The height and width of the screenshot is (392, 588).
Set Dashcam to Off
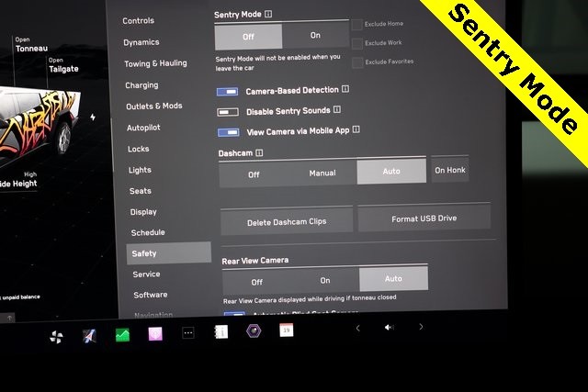(x=254, y=174)
